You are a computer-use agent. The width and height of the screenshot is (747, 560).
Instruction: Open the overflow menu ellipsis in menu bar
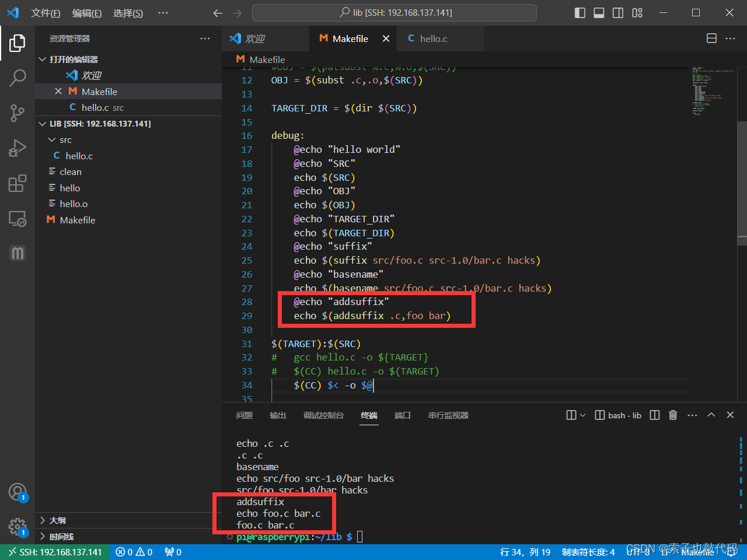(163, 13)
